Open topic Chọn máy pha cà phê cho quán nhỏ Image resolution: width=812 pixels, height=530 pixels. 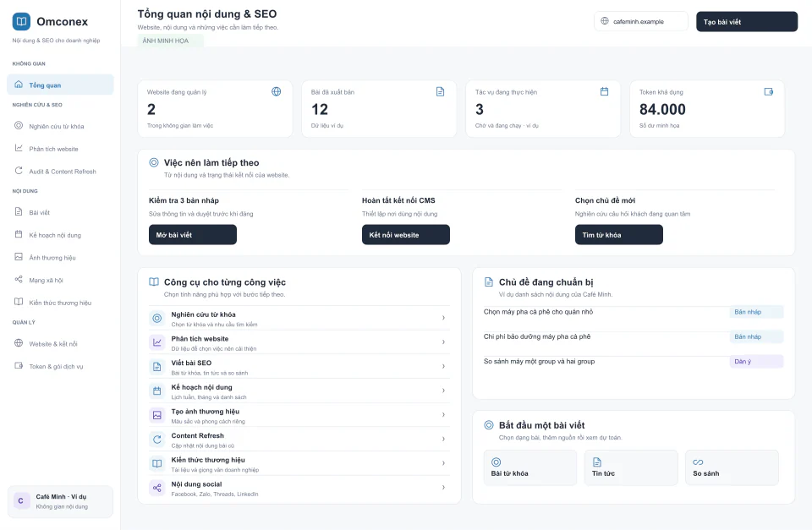(x=538, y=312)
